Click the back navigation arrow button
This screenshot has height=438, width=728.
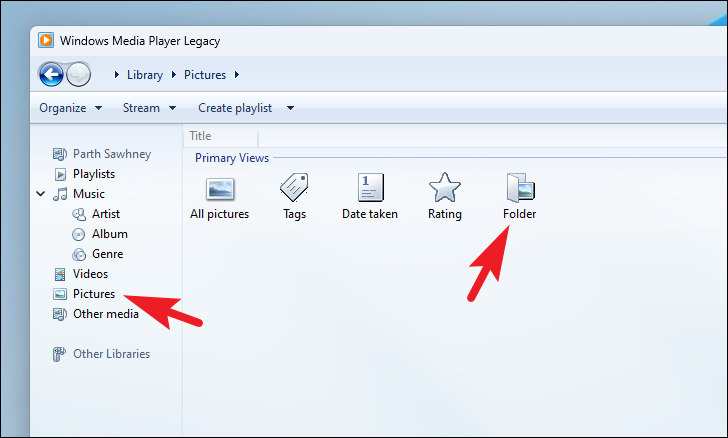tap(51, 74)
